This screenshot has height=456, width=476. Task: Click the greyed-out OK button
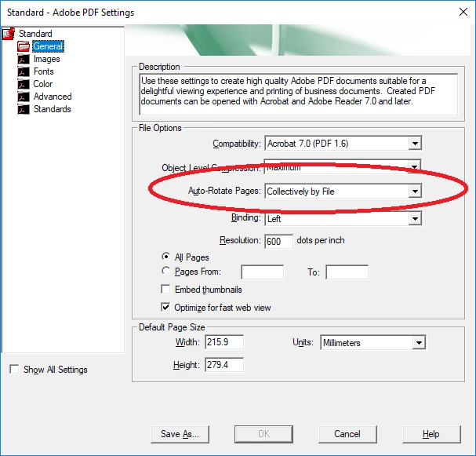click(263, 434)
